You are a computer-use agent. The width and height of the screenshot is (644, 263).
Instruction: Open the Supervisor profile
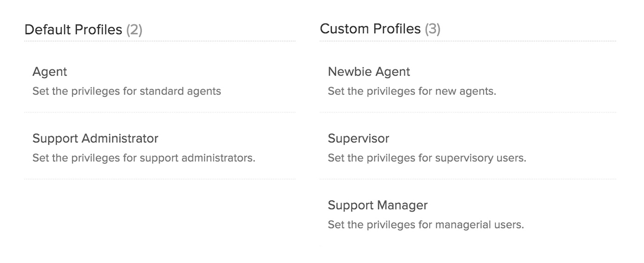click(x=358, y=139)
